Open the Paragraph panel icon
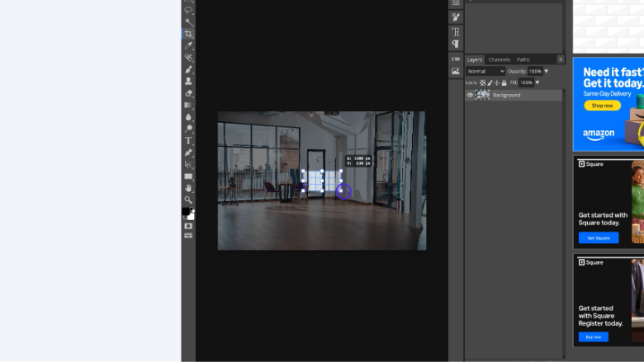The width and height of the screenshot is (644, 362). click(456, 44)
